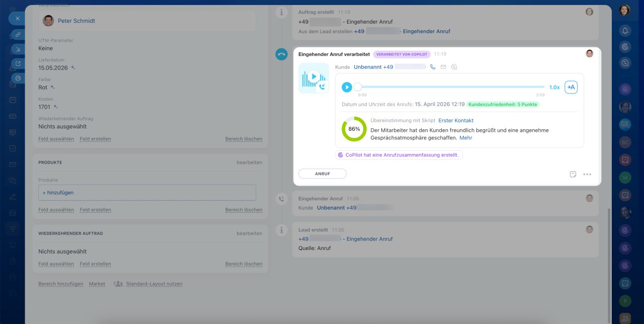Image resolution: width=644 pixels, height=324 pixels.
Task: Click bearbeiten in the PRODUKTE section
Action: 249,163
